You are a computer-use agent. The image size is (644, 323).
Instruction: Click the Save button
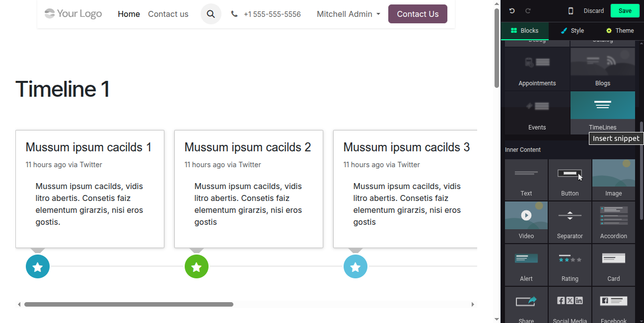pyautogui.click(x=625, y=11)
